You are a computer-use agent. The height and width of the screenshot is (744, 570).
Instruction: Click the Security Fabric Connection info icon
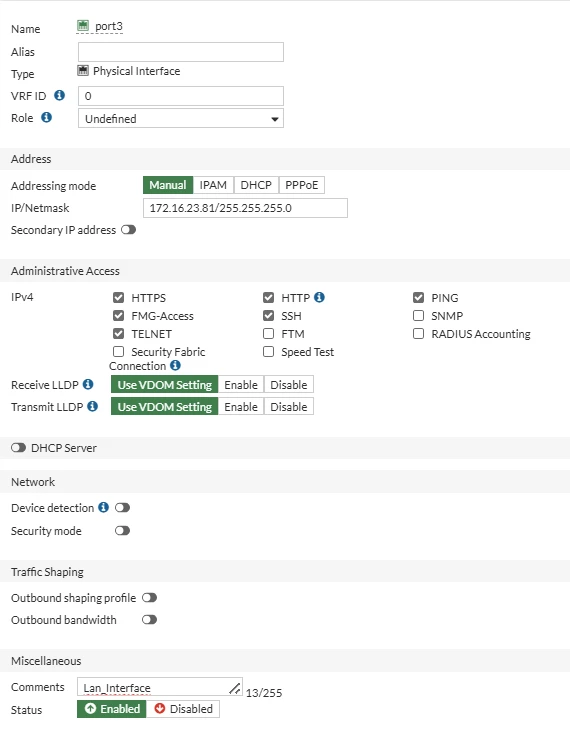(175, 365)
